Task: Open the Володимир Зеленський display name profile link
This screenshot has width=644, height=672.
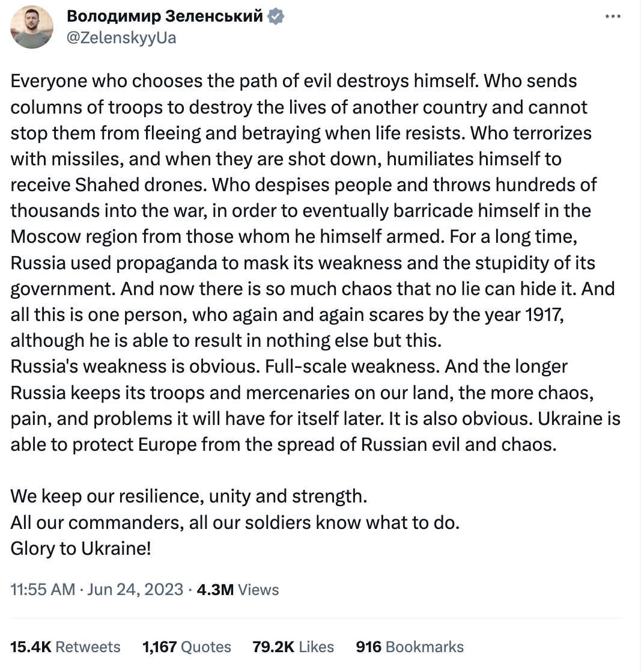Action: click(165, 16)
